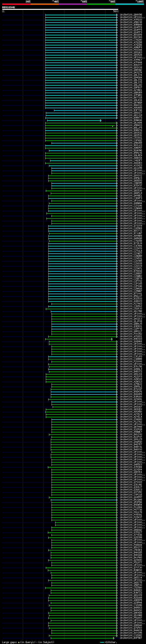This screenshot has height=644, width=146.
Task: Select hit label UniRef100_Q111M9
Action: (131, 168)
